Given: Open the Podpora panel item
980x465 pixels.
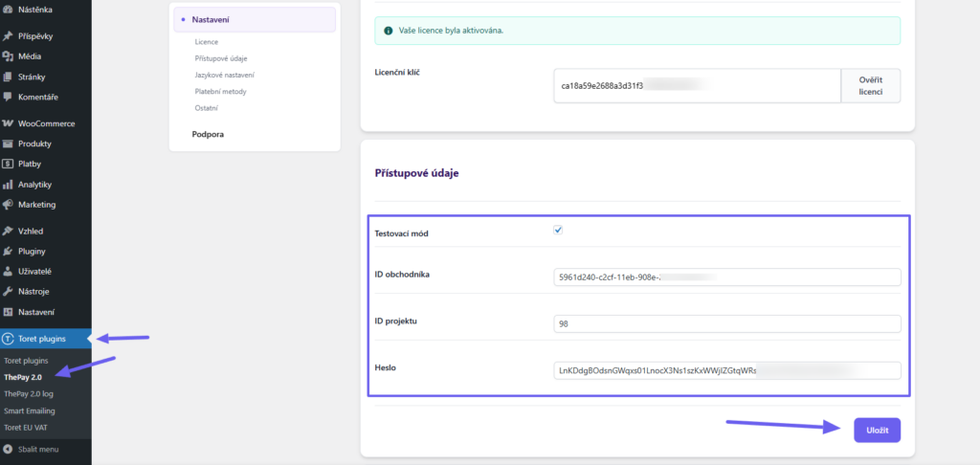Looking at the screenshot, I should click(208, 134).
